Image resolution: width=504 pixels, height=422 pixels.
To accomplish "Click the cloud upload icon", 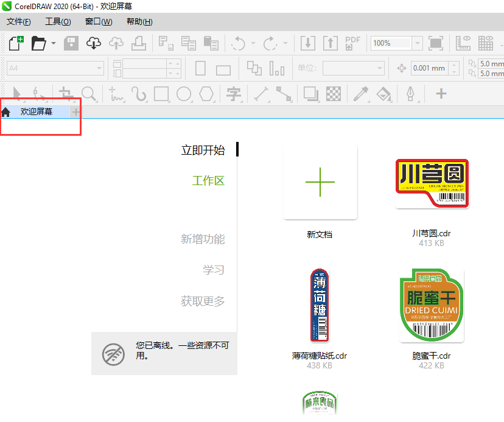I will tap(116, 43).
